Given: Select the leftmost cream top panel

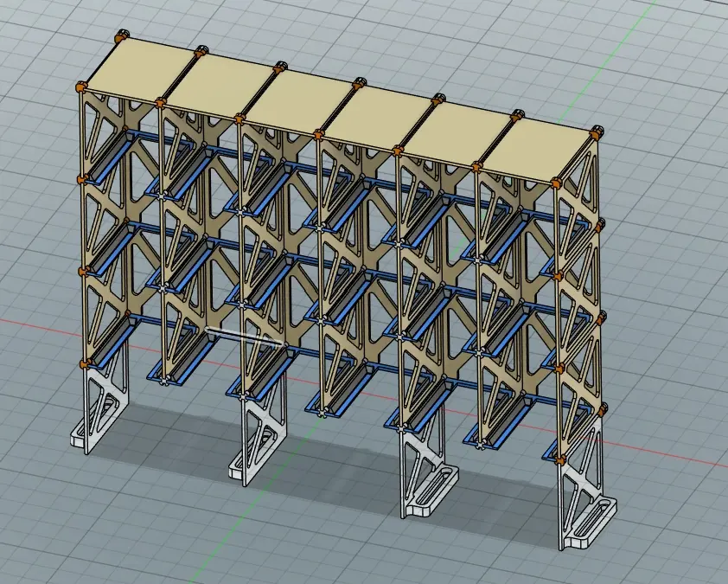Looking at the screenshot, I should 141,68.
